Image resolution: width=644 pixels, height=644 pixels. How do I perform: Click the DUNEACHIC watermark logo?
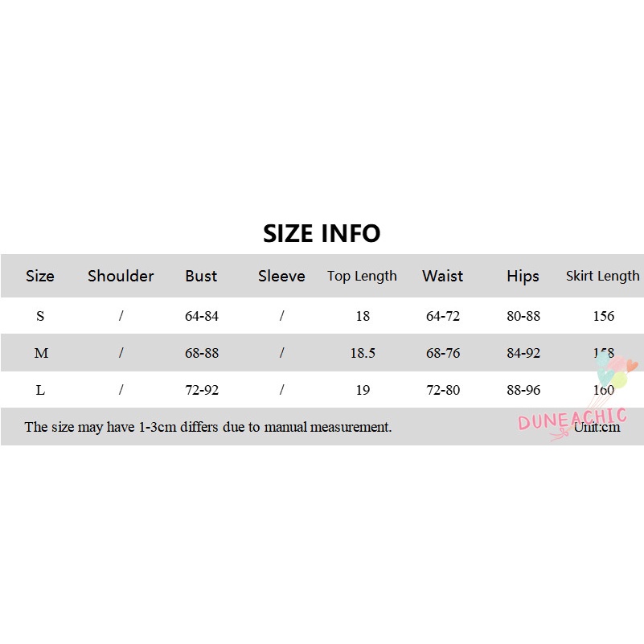(x=571, y=420)
